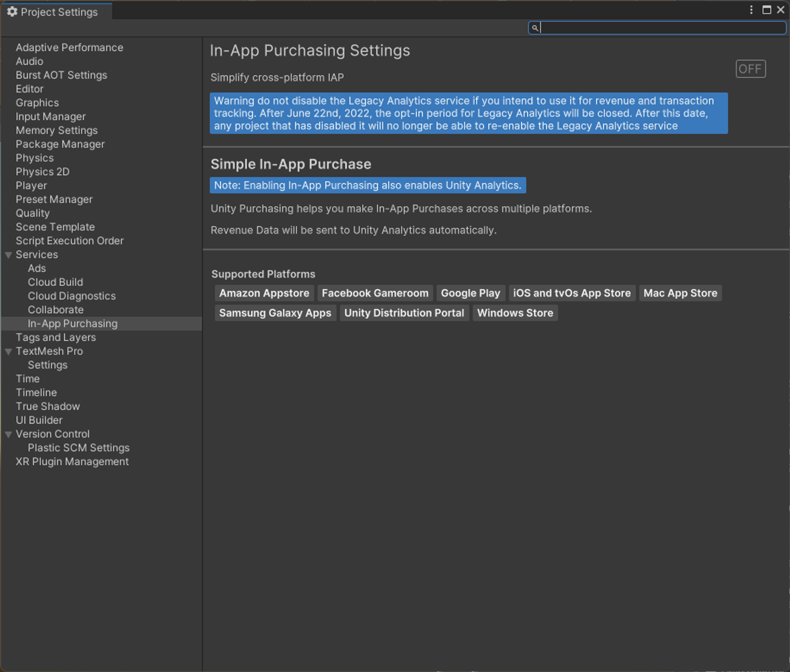790x672 pixels.
Task: Click the Windows Store platform tag
Action: coord(515,313)
